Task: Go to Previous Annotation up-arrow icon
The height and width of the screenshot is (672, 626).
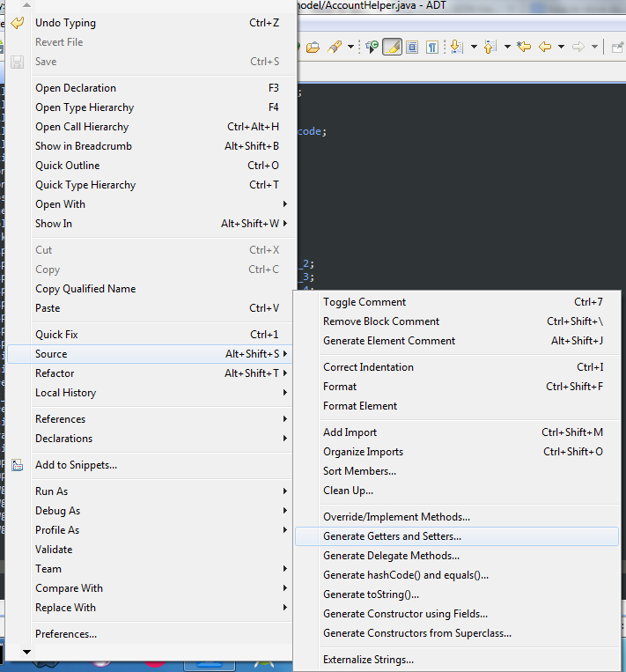Action: tap(490, 47)
